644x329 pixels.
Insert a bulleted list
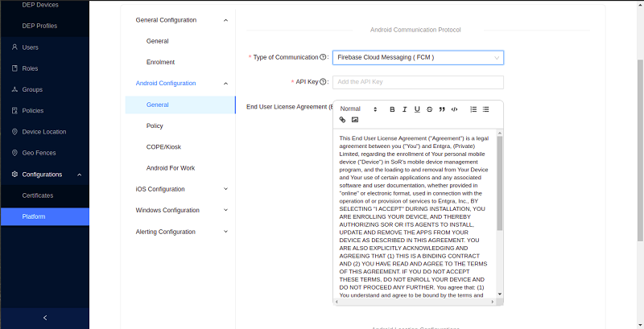tap(486, 109)
